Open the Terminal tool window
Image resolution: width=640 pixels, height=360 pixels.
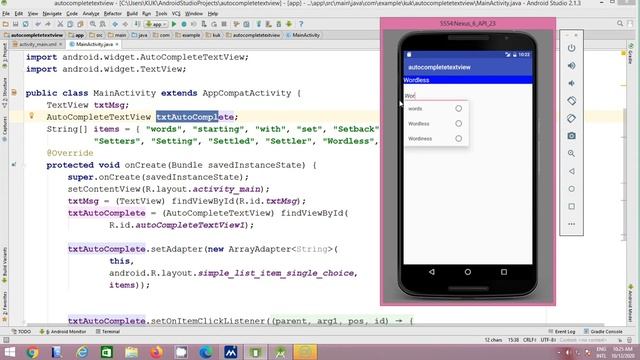coord(108,331)
